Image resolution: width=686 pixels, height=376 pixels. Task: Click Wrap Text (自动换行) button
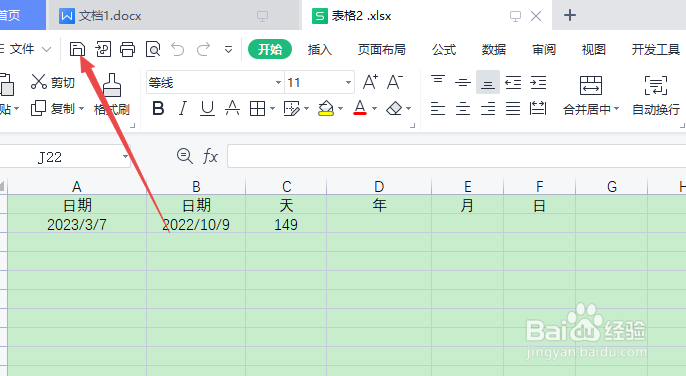coord(656,95)
